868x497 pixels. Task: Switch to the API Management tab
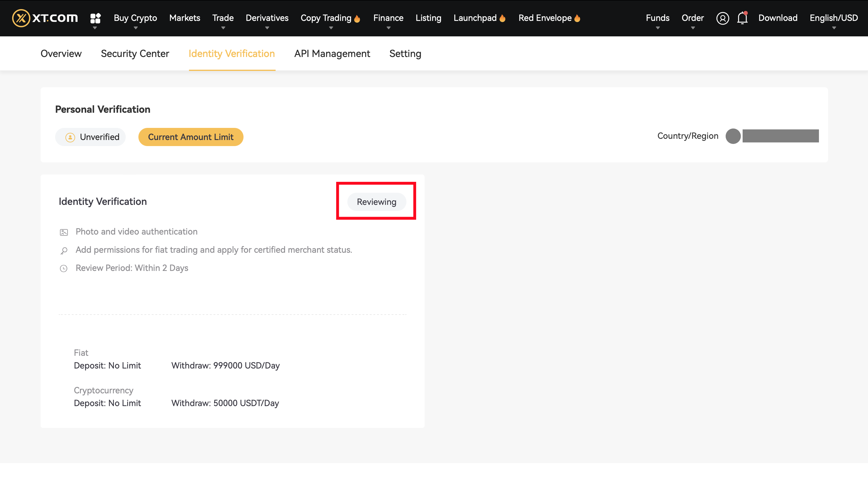click(332, 53)
